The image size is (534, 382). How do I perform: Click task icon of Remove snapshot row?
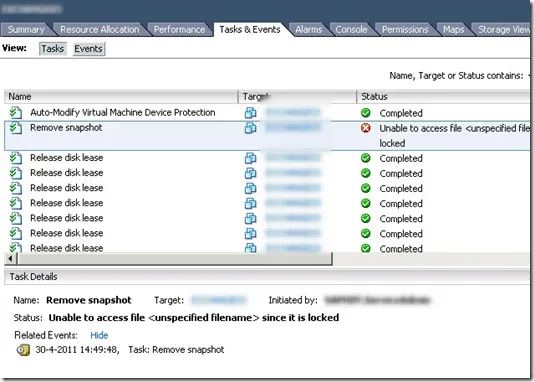[x=16, y=128]
